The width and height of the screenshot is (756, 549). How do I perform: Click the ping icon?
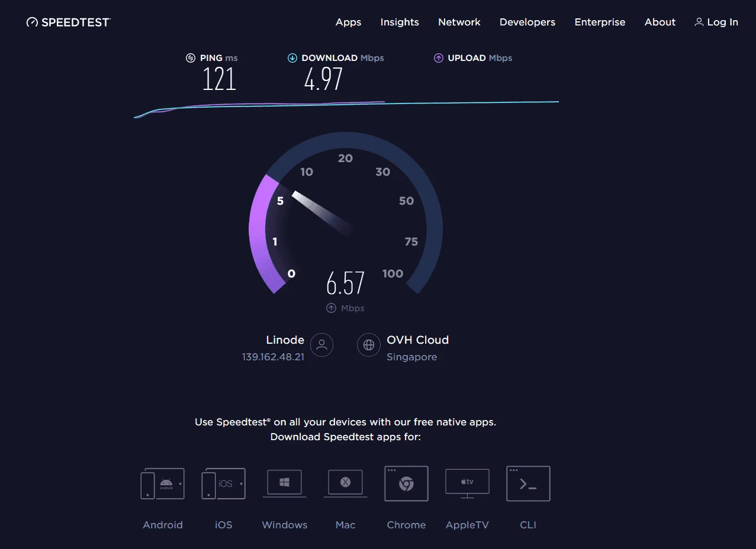[191, 58]
